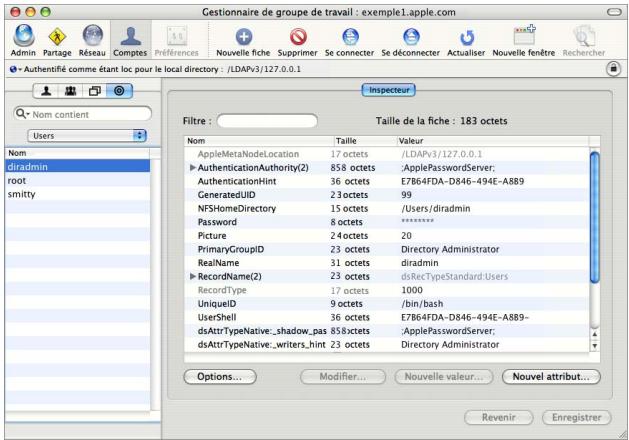Select the root user

77,180
